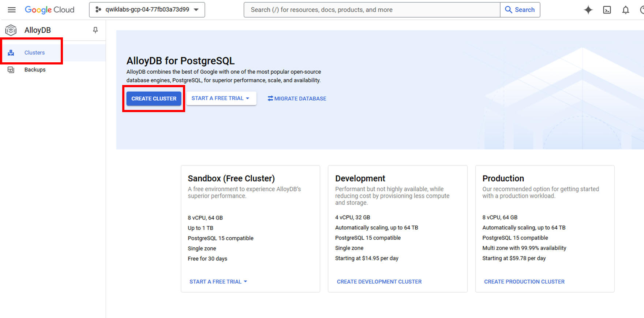Click the migrate arrows icon

[270, 99]
